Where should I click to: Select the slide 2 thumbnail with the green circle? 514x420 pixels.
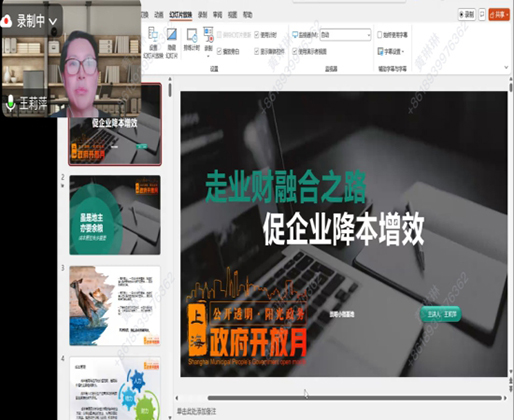click(115, 215)
